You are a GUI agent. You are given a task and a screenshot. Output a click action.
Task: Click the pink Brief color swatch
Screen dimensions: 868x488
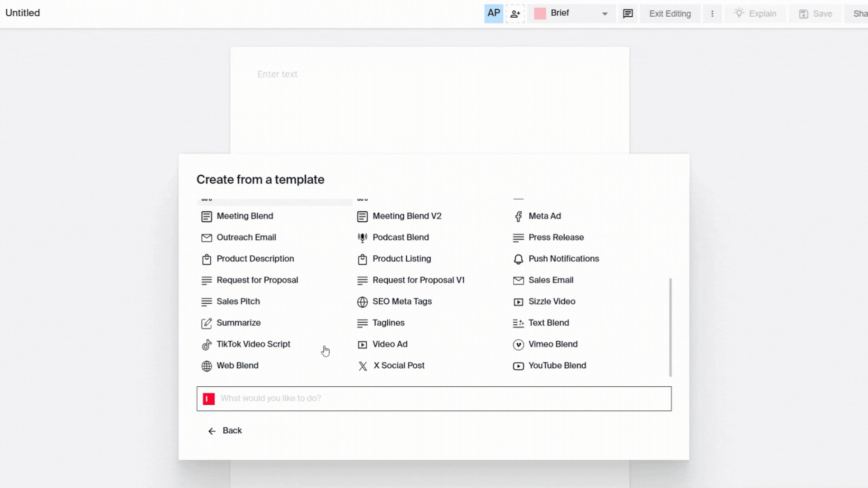pos(540,14)
